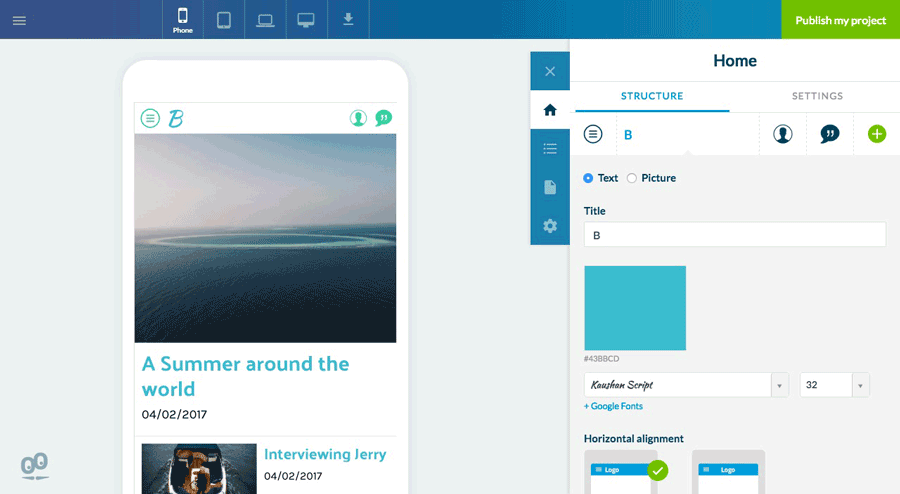Image resolution: width=900 pixels, height=494 pixels.
Task: Open the gear settings in sidebar
Action: pos(550,226)
